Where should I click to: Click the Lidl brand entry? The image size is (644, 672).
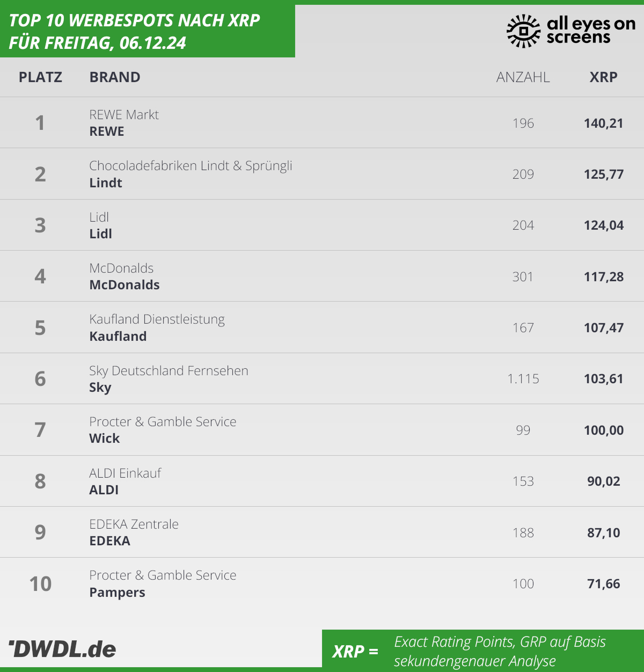[x=101, y=234]
